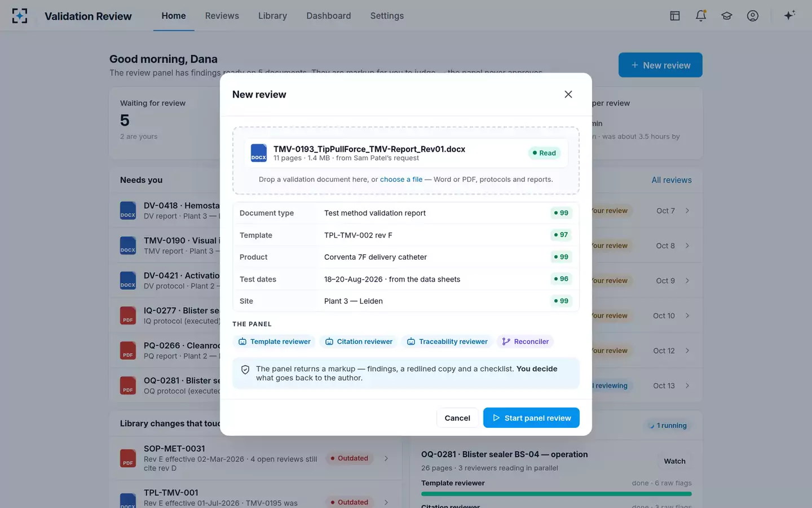Image resolution: width=812 pixels, height=508 pixels.
Task: Open notifications bell
Action: click(701, 16)
